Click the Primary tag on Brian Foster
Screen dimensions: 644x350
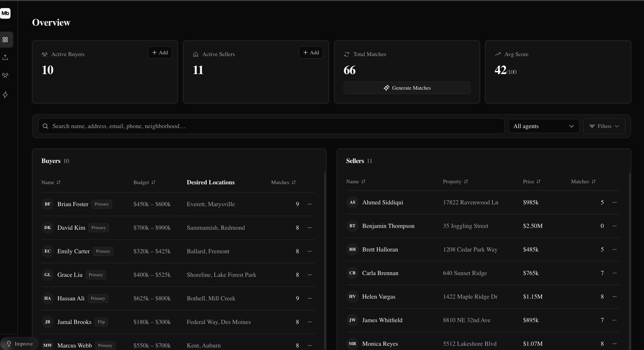[x=102, y=204]
